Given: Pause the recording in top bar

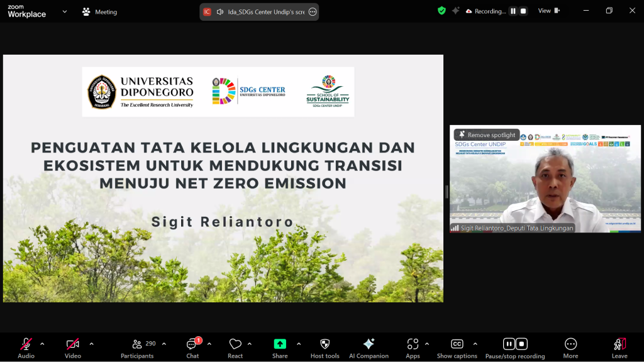Looking at the screenshot, I should pos(513,11).
